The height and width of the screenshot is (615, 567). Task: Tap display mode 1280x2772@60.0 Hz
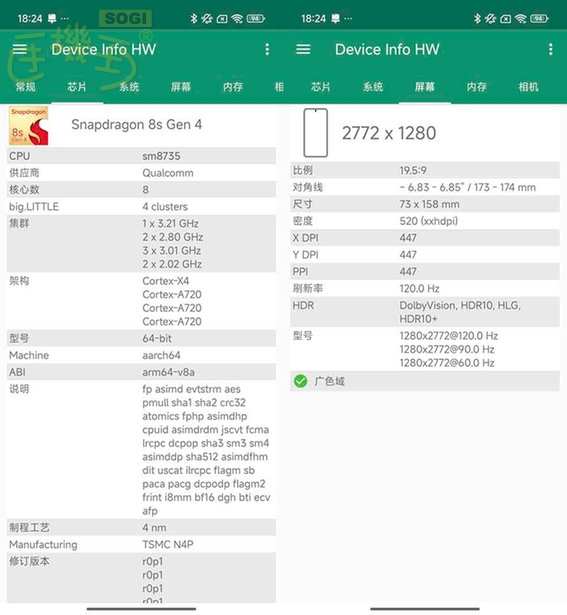pyautogui.click(x=447, y=363)
